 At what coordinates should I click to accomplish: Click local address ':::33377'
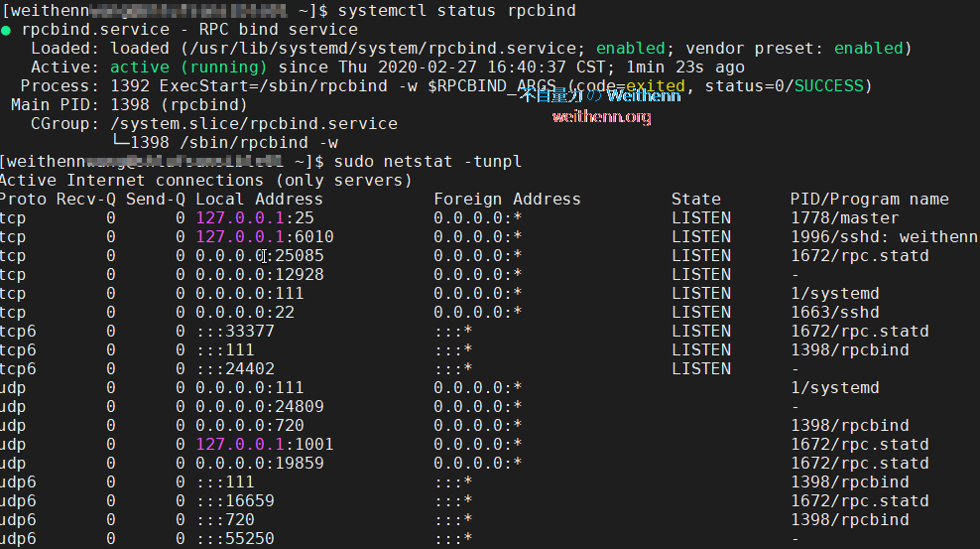[235, 331]
